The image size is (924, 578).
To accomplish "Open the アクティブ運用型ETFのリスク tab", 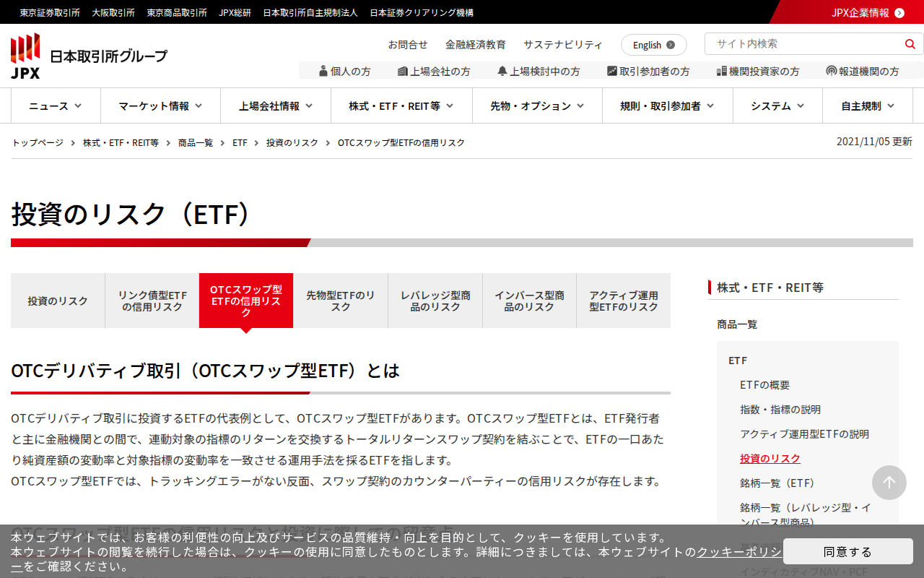I will pyautogui.click(x=624, y=301).
